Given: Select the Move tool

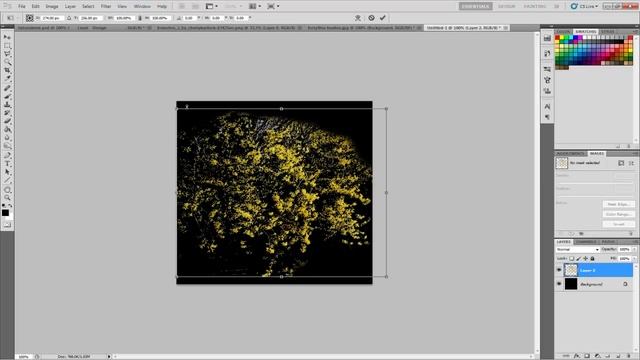Looking at the screenshot, I should coord(7,37).
